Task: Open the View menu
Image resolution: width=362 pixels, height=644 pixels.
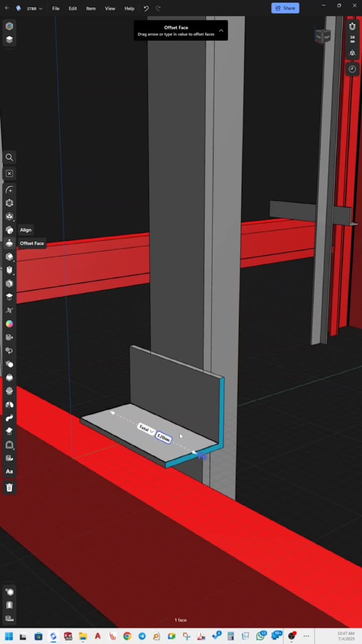Action: coord(110,9)
